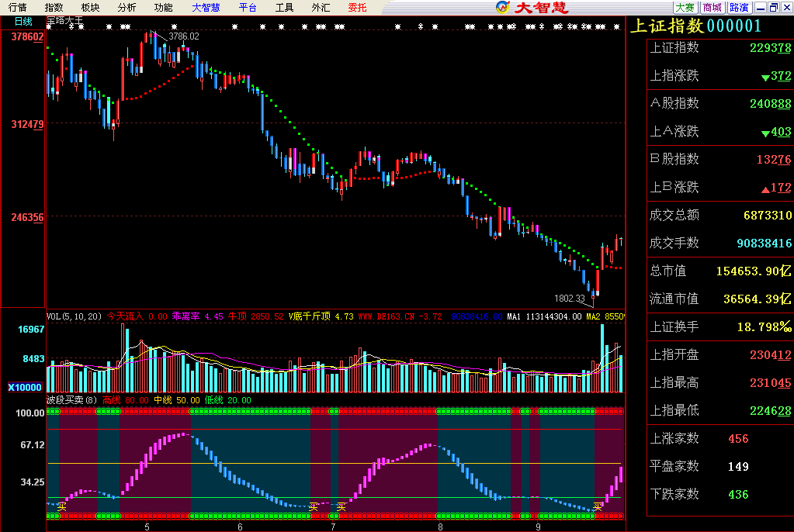Open the 行情 menu
The height and width of the screenshot is (532, 794).
coord(17,7)
